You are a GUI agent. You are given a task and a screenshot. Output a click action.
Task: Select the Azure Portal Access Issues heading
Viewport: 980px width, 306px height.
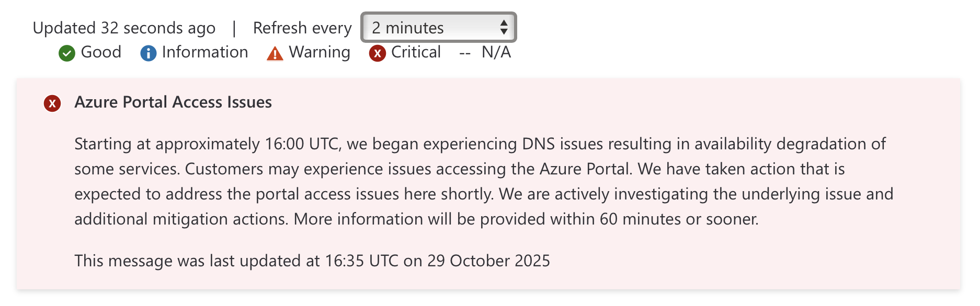173,102
